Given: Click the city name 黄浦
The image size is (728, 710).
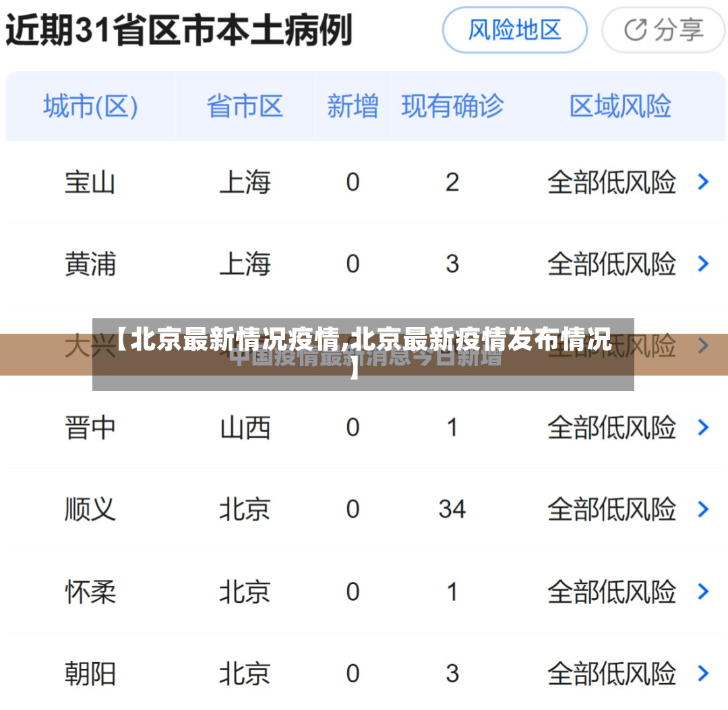Looking at the screenshot, I should (x=90, y=264).
